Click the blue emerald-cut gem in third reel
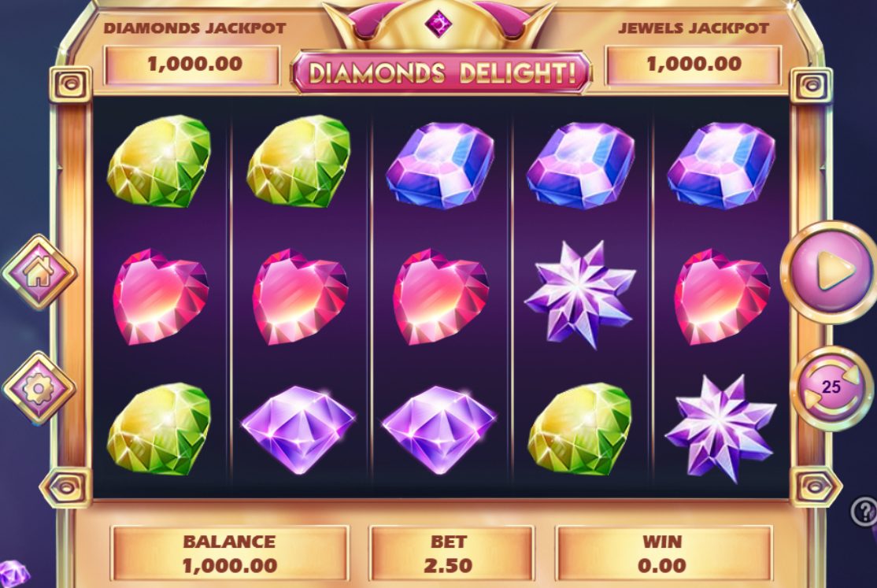 441,165
